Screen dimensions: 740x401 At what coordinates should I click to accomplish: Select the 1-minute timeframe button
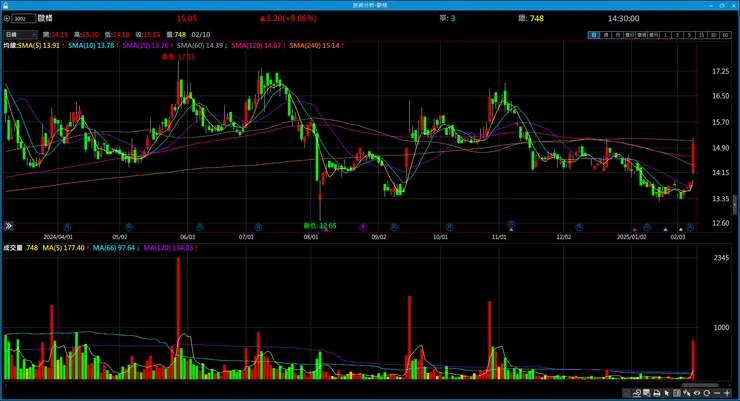(665, 35)
